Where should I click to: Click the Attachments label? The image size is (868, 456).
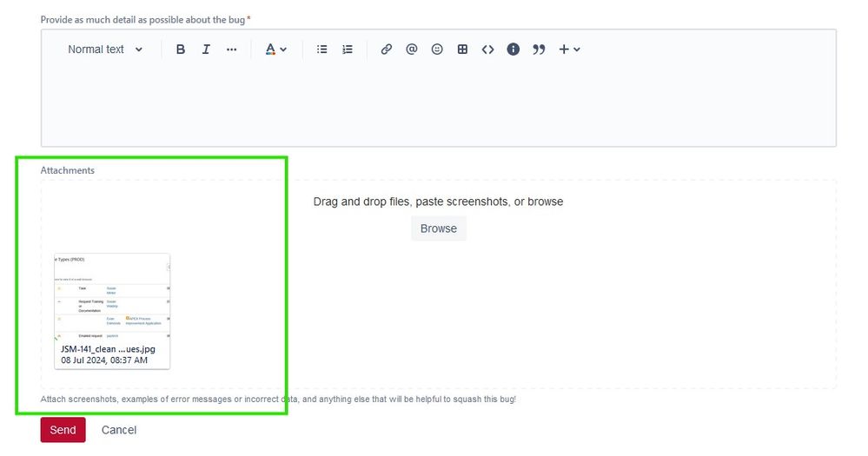tap(68, 170)
